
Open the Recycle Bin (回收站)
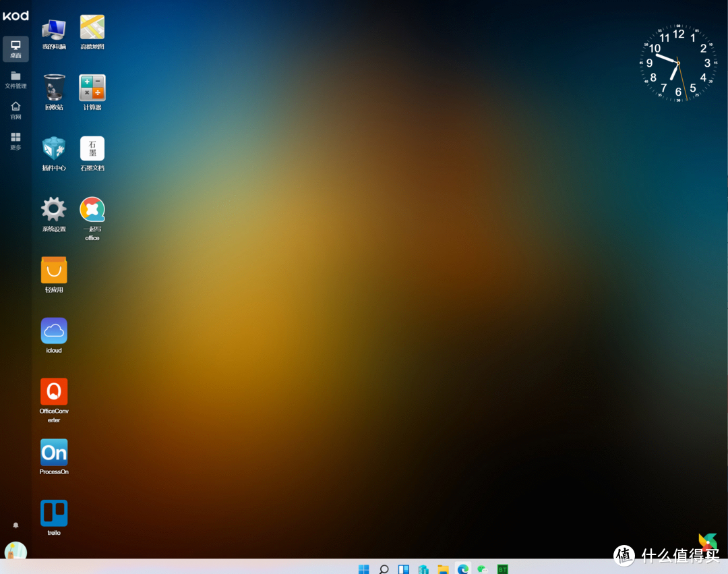53,88
